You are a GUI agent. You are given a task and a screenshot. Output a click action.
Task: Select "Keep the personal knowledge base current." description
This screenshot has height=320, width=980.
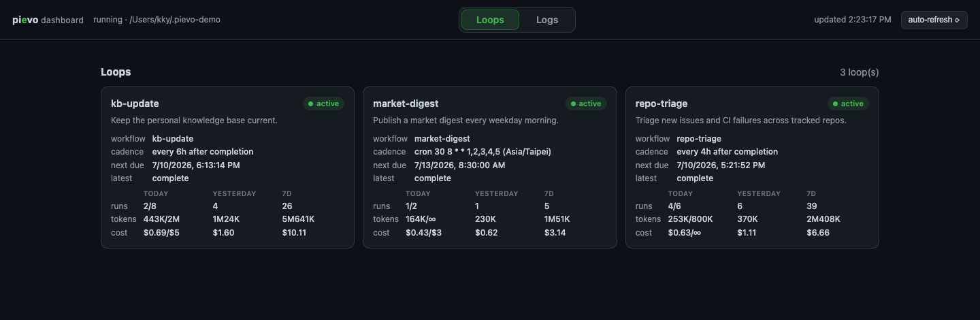coord(194,121)
